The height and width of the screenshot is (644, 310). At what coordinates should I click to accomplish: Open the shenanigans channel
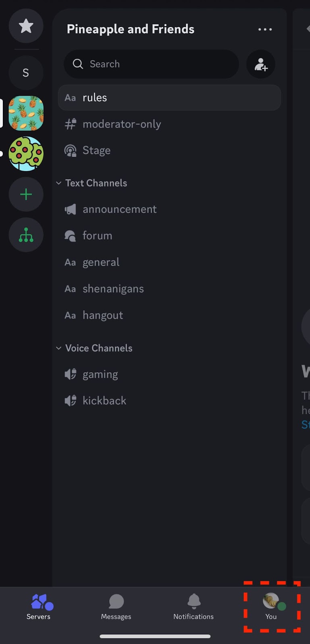point(113,289)
